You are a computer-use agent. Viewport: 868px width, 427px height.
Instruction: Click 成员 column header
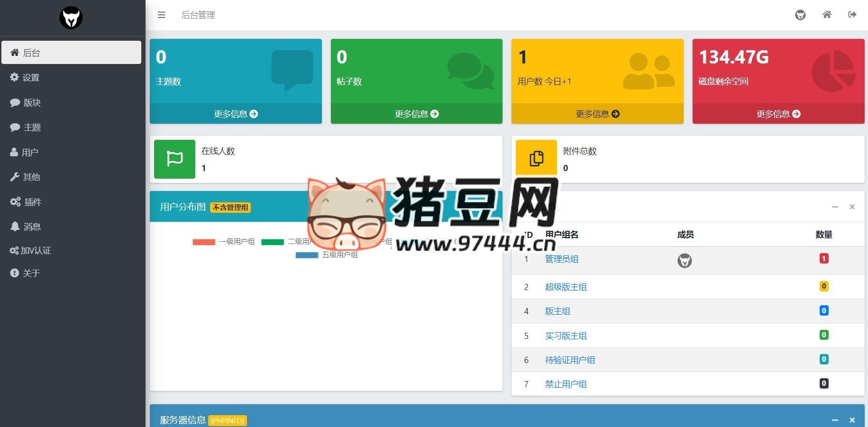[x=685, y=235]
